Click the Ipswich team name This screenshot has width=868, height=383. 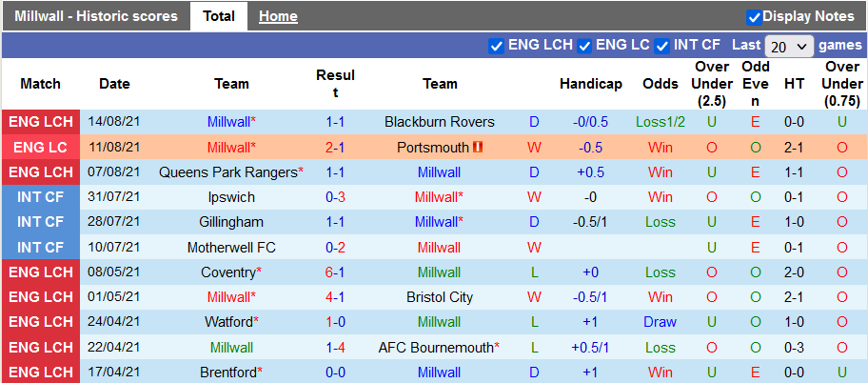pyautogui.click(x=231, y=197)
